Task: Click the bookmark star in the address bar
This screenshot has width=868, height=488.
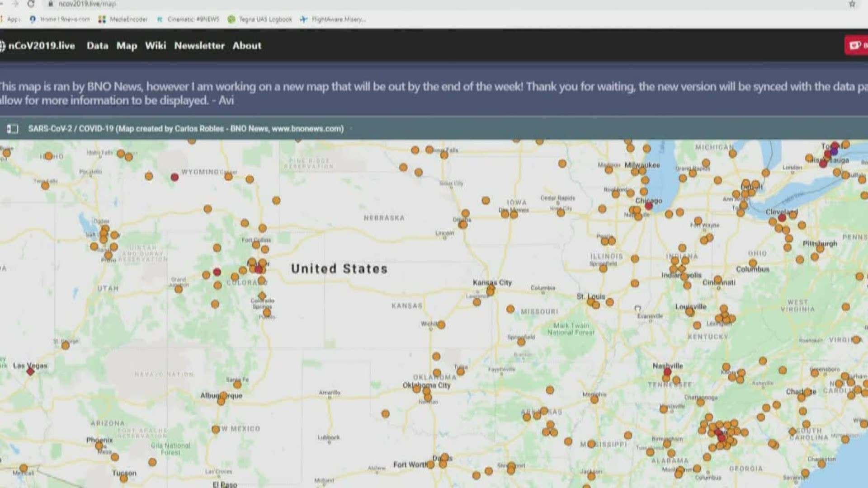Action: [x=852, y=4]
